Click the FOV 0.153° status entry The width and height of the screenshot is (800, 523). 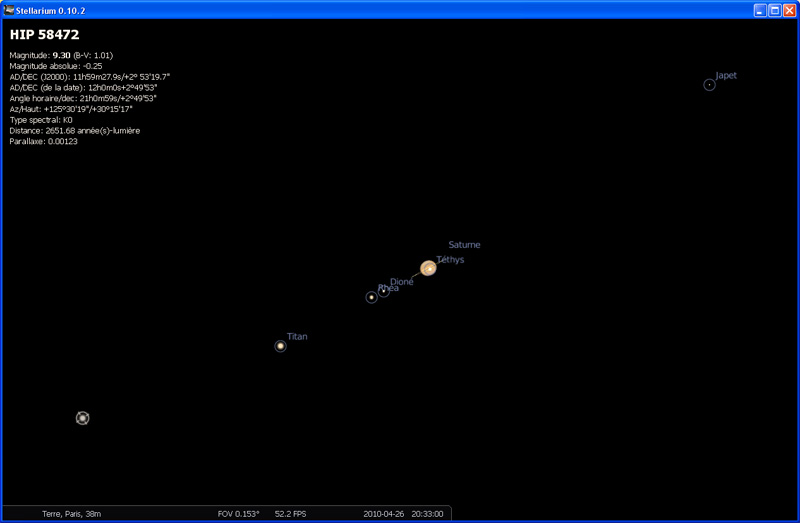click(x=238, y=514)
